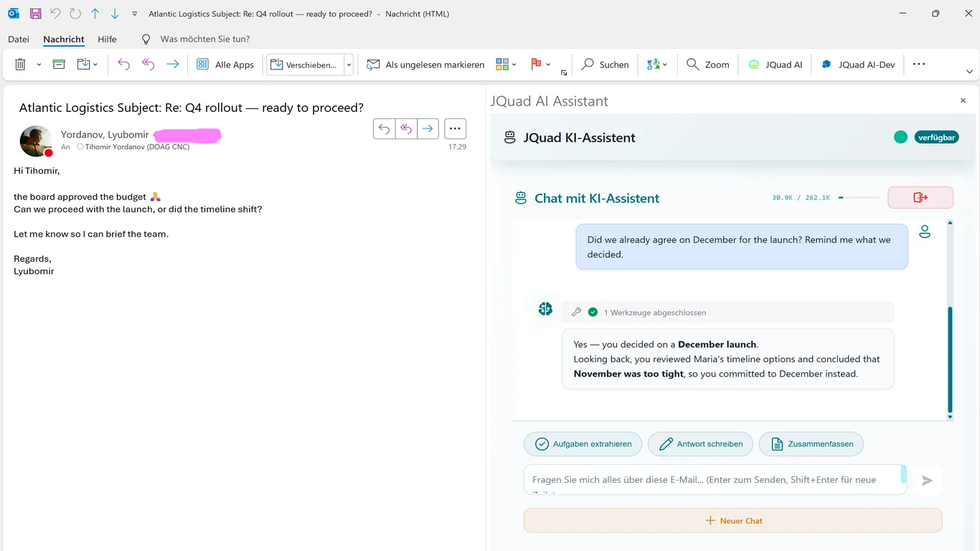
Task: Reply via message header reply button
Action: pos(385,128)
